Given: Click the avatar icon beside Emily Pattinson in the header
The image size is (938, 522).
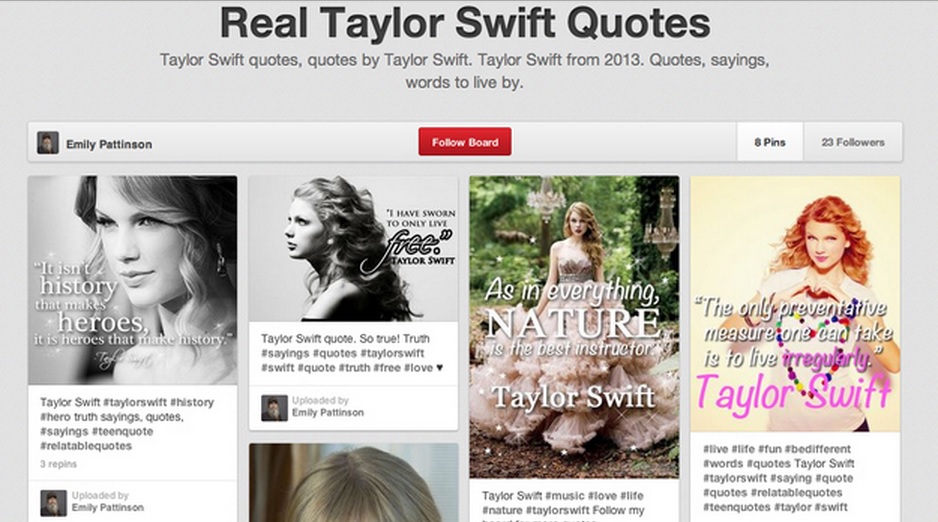Looking at the screenshot, I should coord(48,143).
